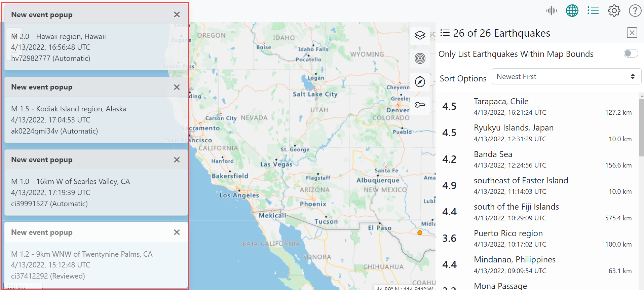Click Las Vegas label on map
The image size is (644, 290).
(x=276, y=164)
